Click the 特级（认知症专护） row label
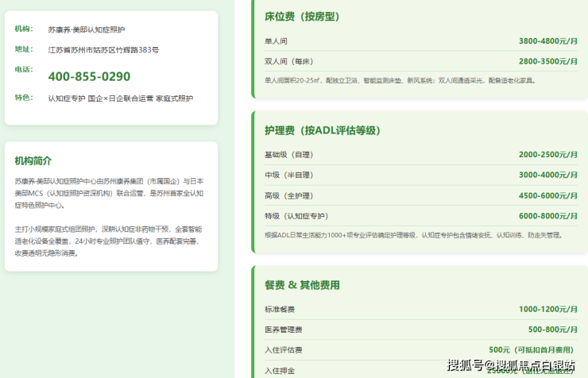This screenshot has width=588, height=378. (x=296, y=216)
